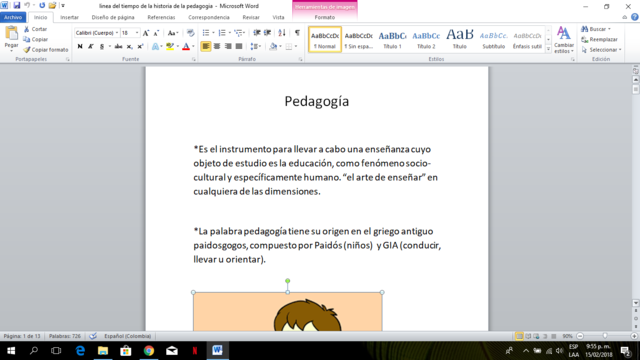Click the Reemplazar button
Image resolution: width=640 pixels, height=360 pixels.
(599, 40)
